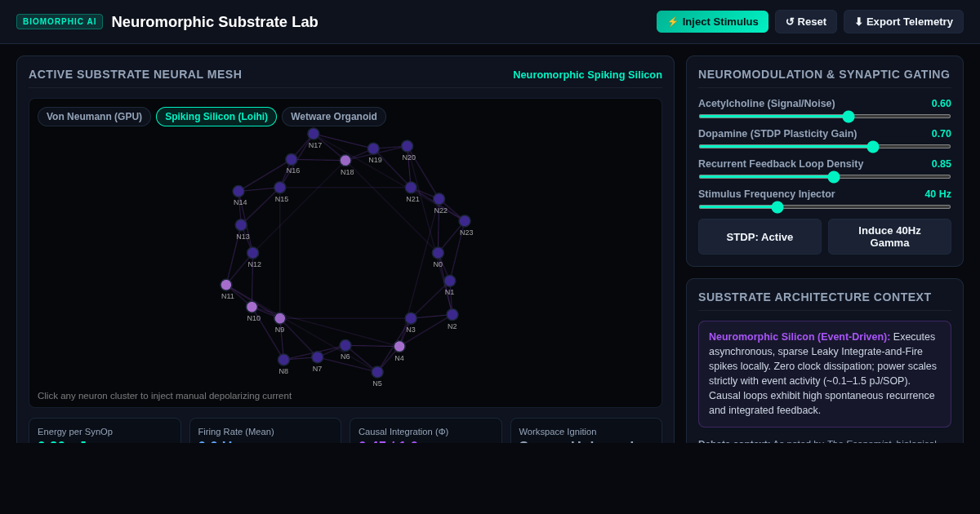
Task: Select neuron N6
Action: (345, 345)
